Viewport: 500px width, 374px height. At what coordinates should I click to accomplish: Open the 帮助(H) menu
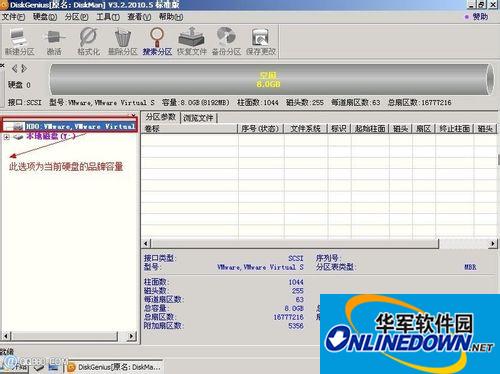pyautogui.click(x=171, y=17)
